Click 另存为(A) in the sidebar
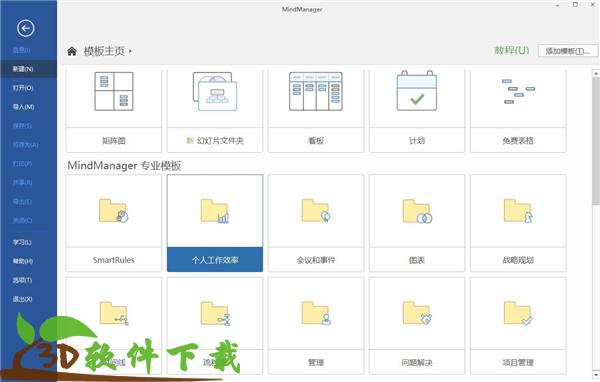Screen dimensions: 600x382 click(x=25, y=145)
